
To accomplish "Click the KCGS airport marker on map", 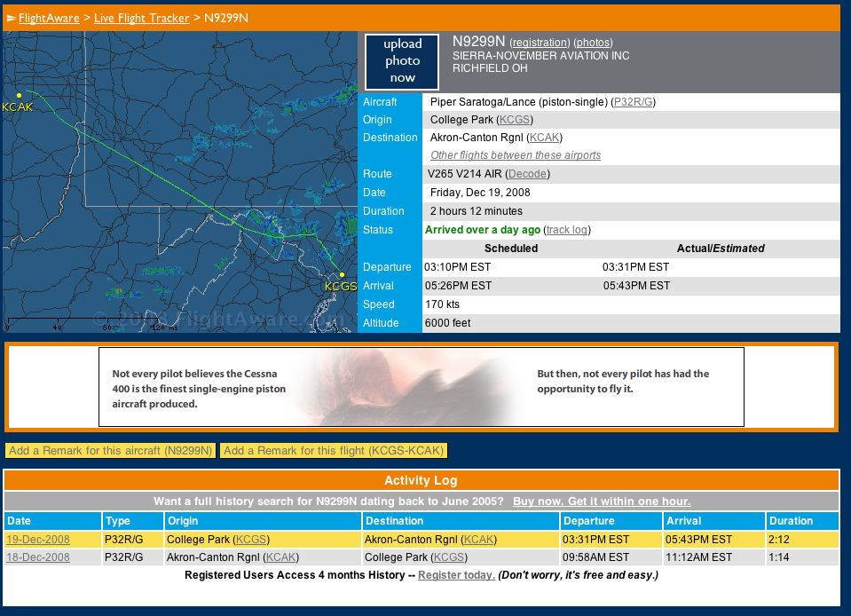I will (342, 274).
